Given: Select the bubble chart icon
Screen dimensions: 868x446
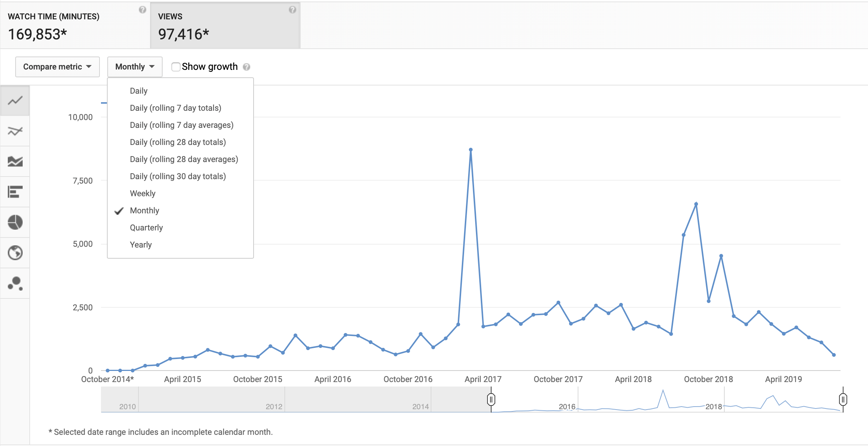Looking at the screenshot, I should [15, 283].
